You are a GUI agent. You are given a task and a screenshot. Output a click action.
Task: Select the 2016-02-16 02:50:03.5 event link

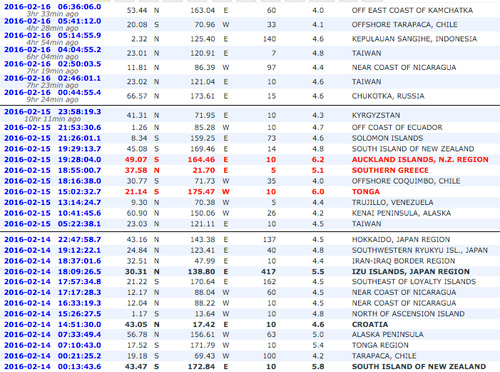pyautogui.click(x=53, y=64)
